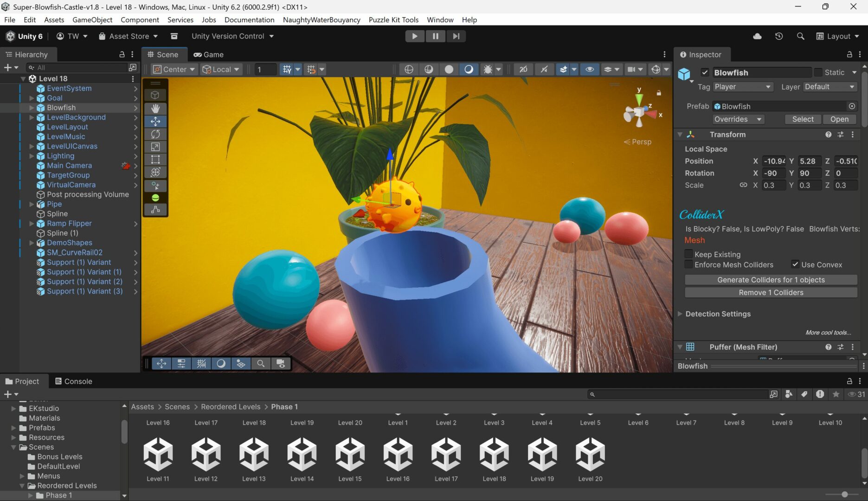Click the project icon size slider
868x501 pixels.
pyautogui.click(x=844, y=495)
